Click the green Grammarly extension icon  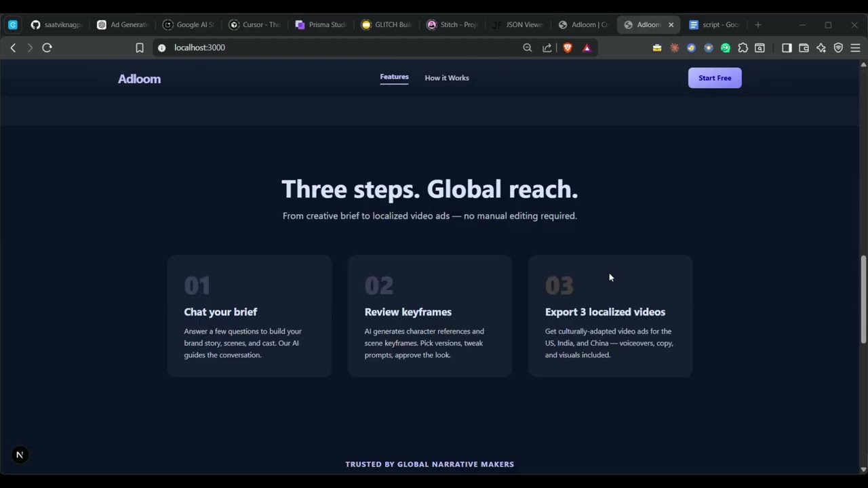(x=726, y=47)
